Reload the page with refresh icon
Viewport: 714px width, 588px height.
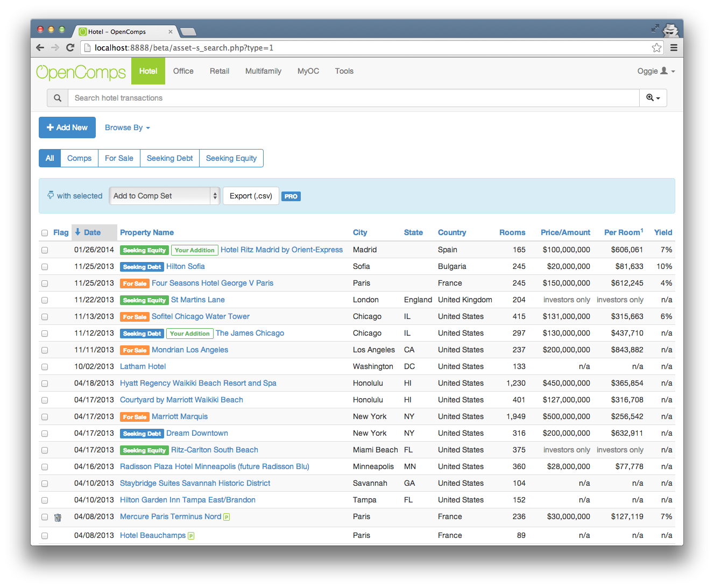tap(70, 47)
